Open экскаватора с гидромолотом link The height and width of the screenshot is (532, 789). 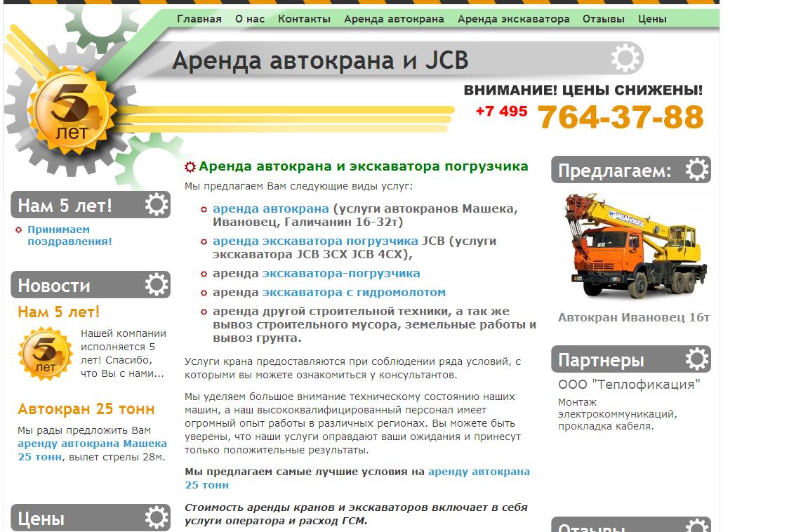pos(354,293)
